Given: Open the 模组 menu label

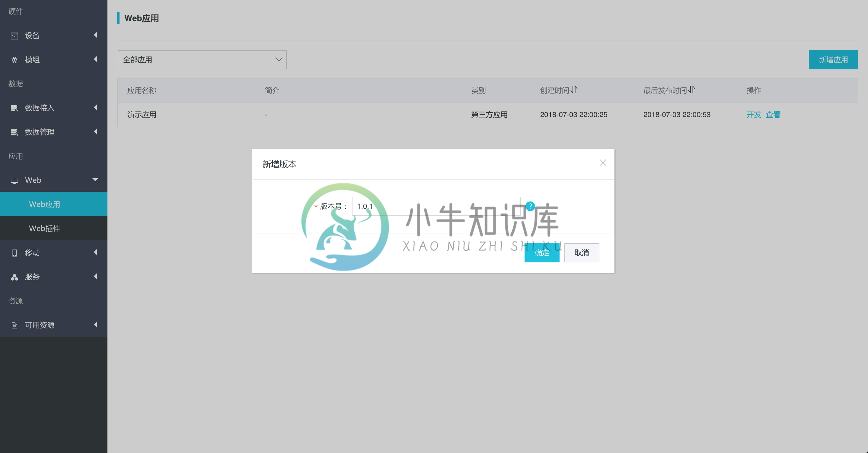Looking at the screenshot, I should (32, 60).
